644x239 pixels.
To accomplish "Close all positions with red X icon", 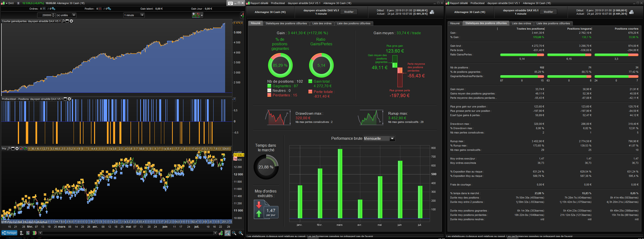I will [x=100, y=9].
